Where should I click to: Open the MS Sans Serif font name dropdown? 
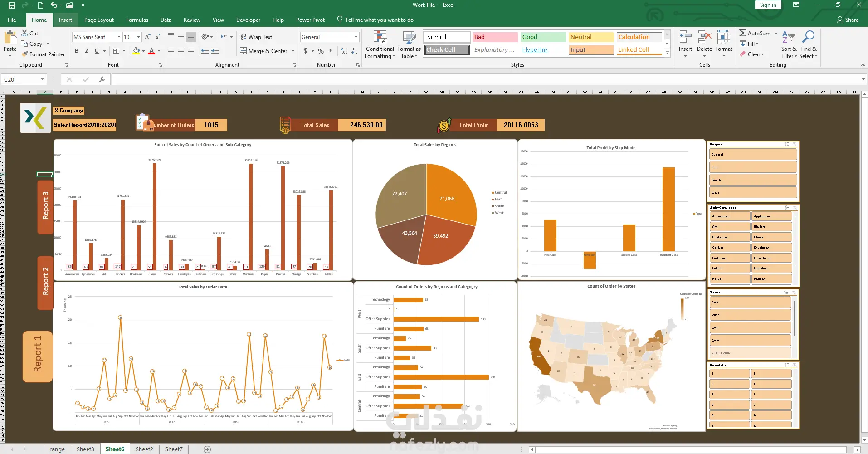[119, 37]
